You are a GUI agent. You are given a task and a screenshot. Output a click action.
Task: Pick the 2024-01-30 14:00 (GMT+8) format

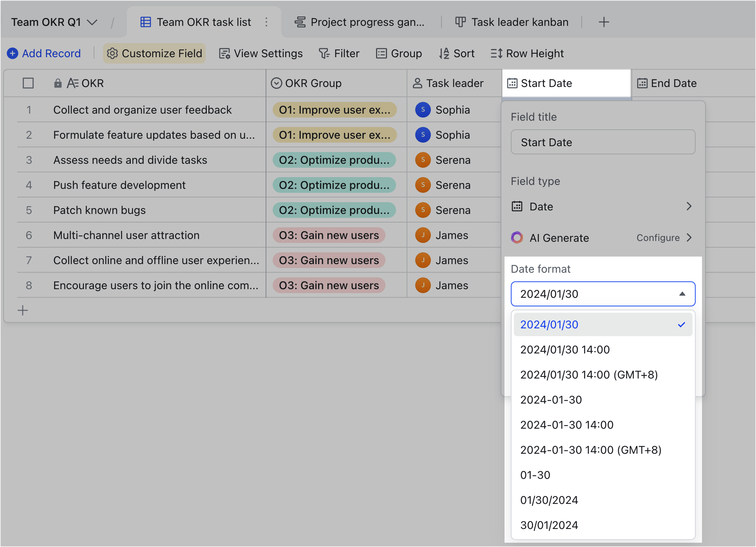[603, 450]
